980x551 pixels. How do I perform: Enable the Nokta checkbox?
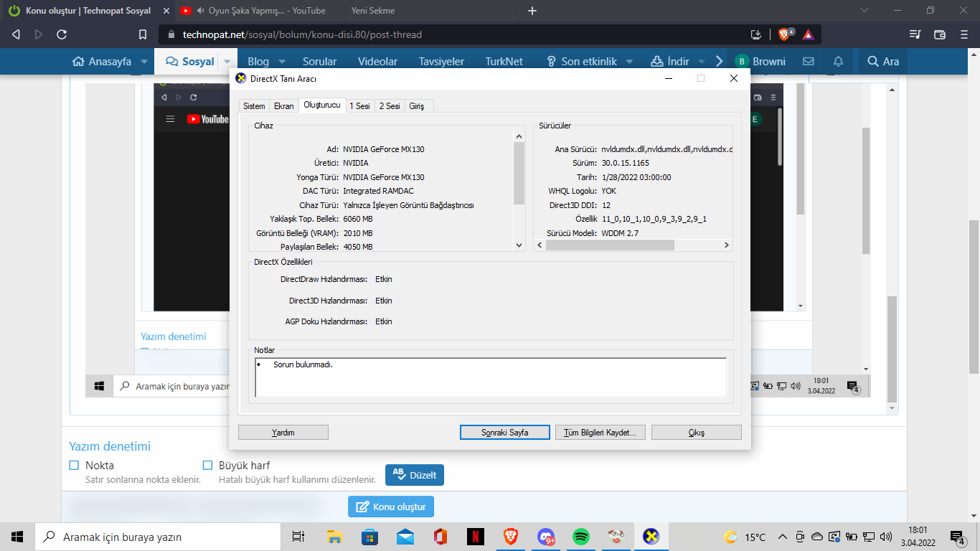coord(74,465)
